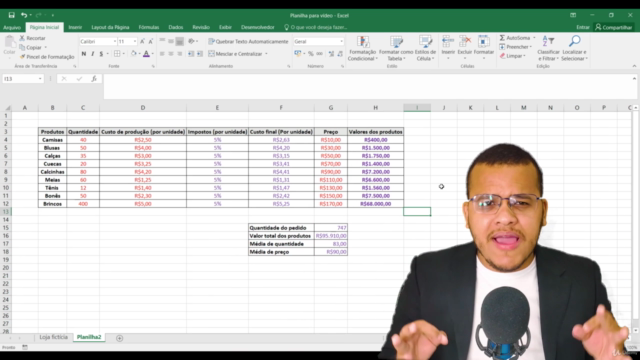Click Pincel de Formatação (format painter)

pyautogui.click(x=47, y=57)
